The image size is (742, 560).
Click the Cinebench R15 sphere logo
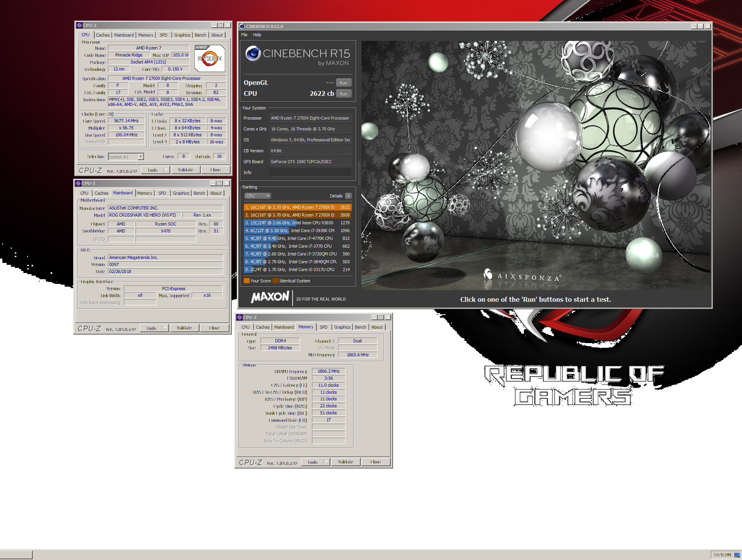(x=253, y=53)
